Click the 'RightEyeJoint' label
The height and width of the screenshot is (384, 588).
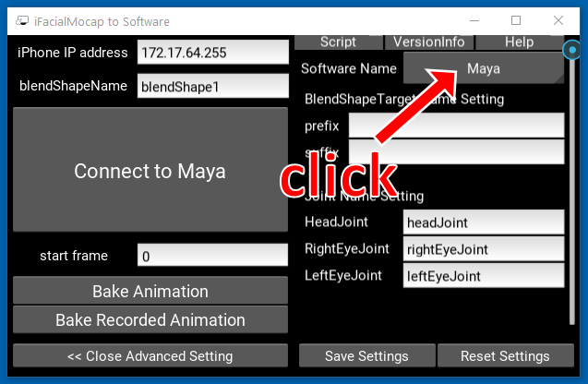(347, 248)
